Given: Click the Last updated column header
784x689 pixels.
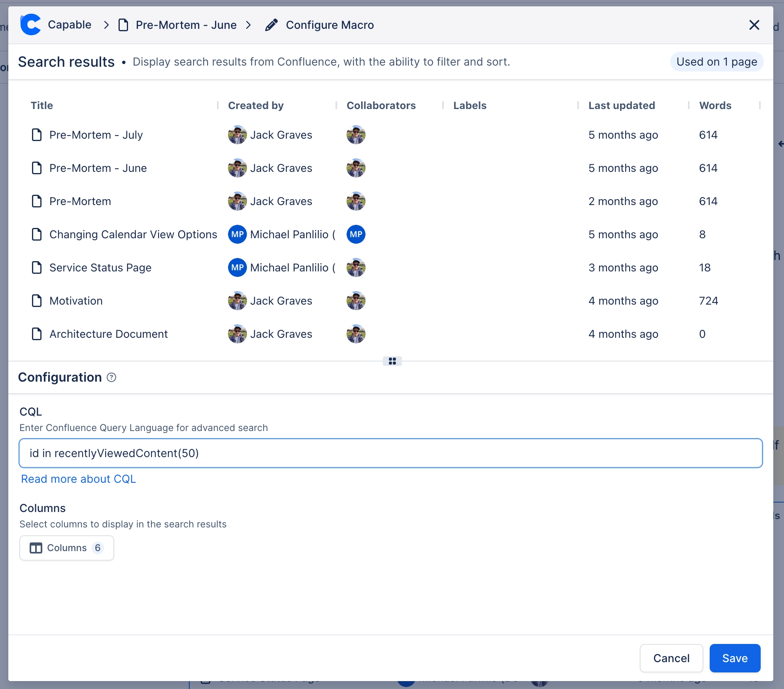Looking at the screenshot, I should tap(621, 105).
